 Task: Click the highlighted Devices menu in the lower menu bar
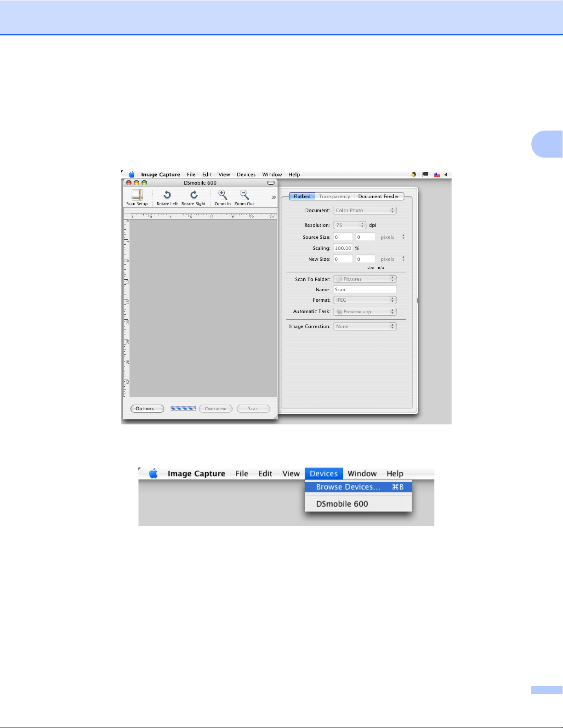pyautogui.click(x=324, y=474)
